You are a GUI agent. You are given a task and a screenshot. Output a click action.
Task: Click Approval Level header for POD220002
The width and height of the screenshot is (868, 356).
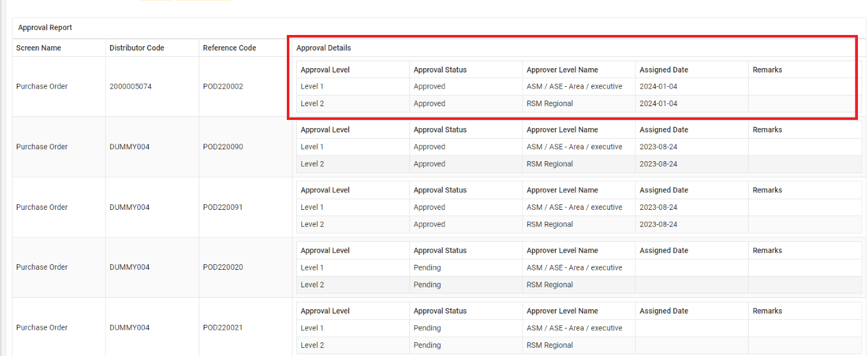pyautogui.click(x=325, y=70)
